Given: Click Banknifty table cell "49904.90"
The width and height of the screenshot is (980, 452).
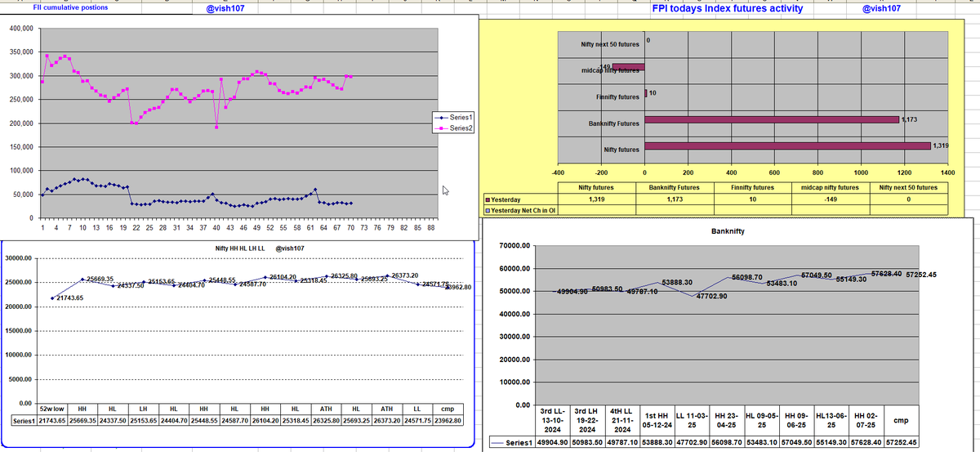Looking at the screenshot, I should 551,442.
